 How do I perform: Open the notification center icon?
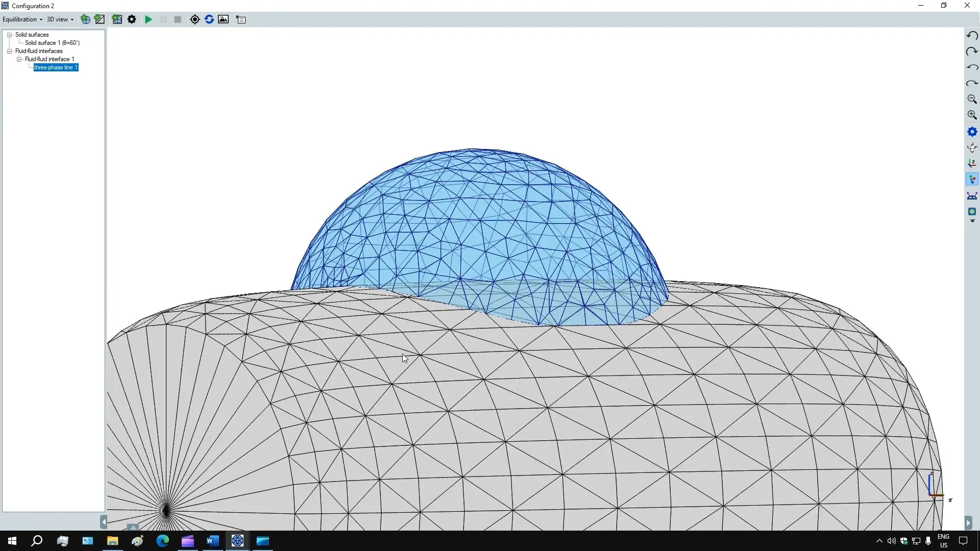click(x=963, y=541)
